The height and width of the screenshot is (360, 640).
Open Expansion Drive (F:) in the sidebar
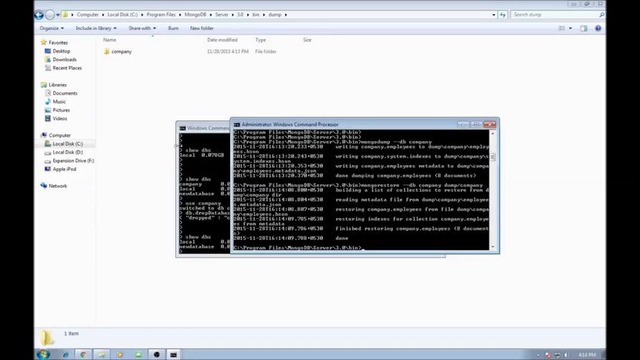pos(73,161)
